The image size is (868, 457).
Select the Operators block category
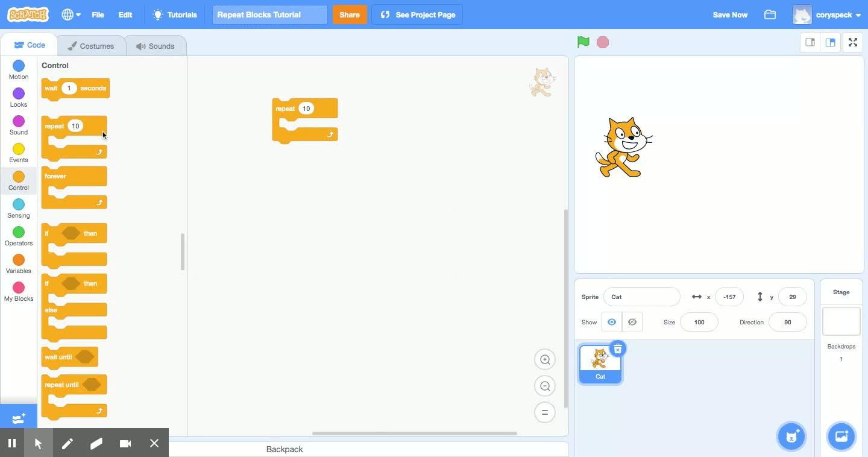19,236
